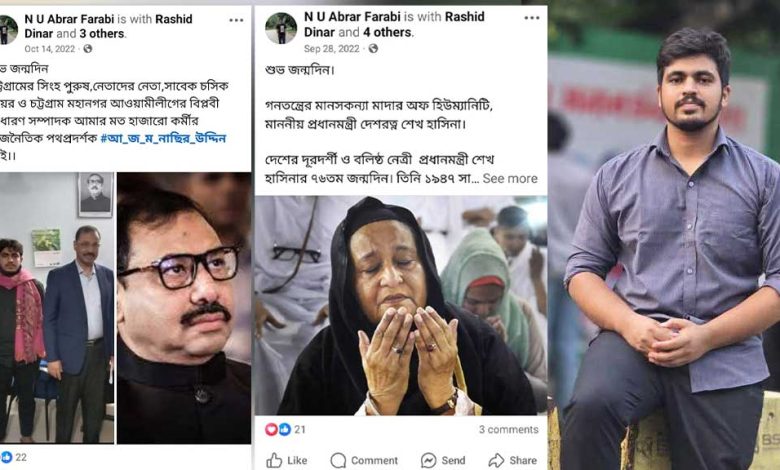Open photo of two people standing
The image size is (780, 470).
click(57, 308)
